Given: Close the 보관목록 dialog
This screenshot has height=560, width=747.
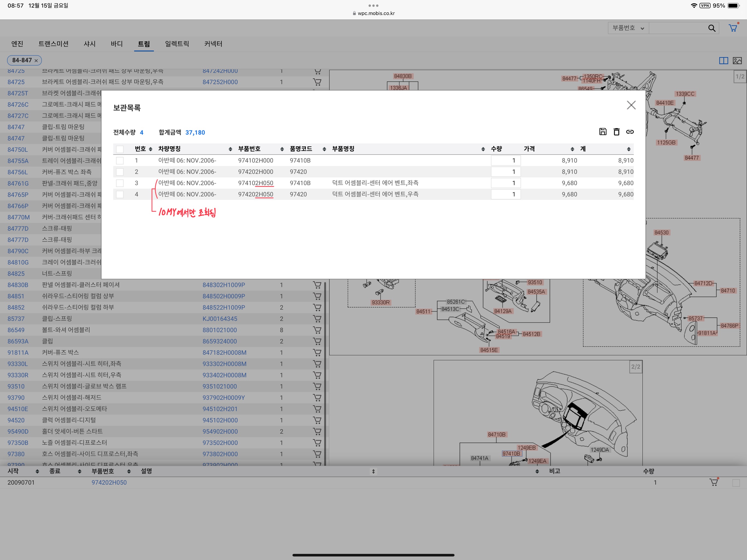Looking at the screenshot, I should point(631,105).
